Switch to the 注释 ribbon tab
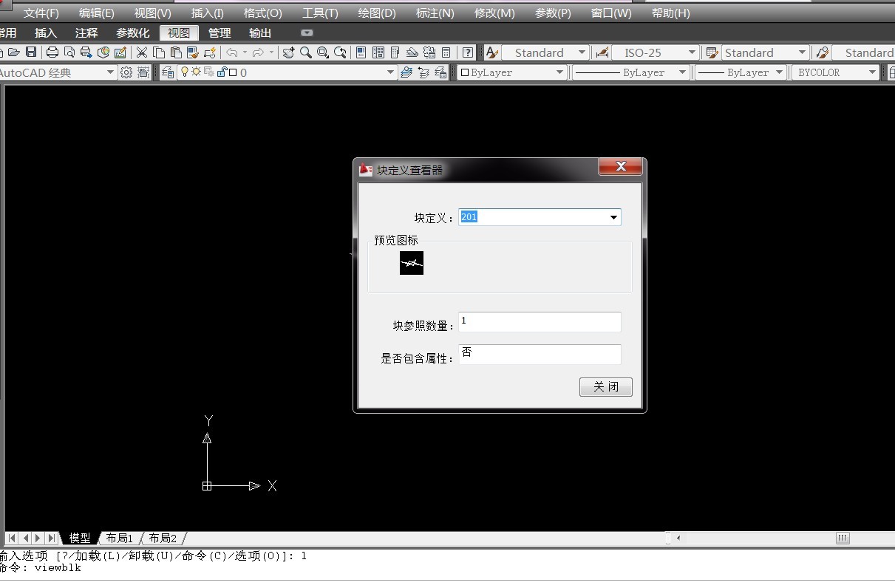This screenshot has height=588, width=895. (x=86, y=33)
